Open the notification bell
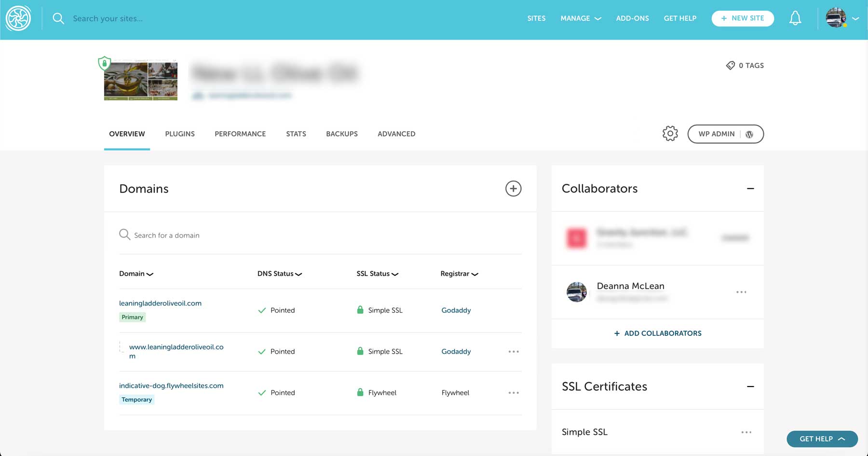868x456 pixels. pos(795,18)
